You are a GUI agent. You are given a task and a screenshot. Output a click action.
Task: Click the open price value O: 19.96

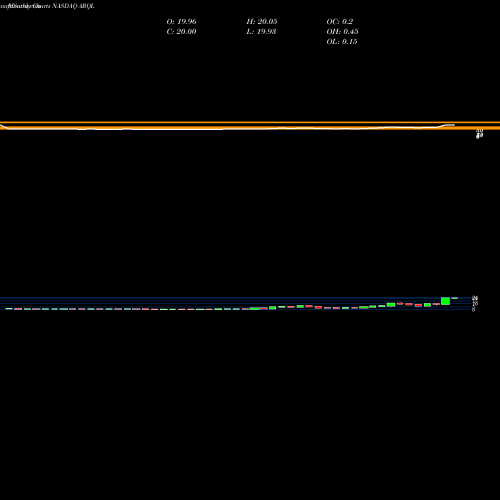point(181,22)
